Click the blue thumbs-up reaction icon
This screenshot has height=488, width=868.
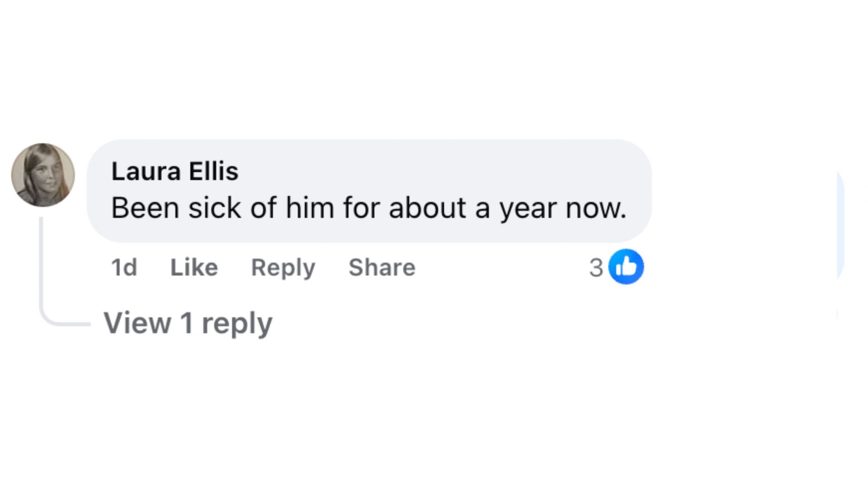(626, 266)
